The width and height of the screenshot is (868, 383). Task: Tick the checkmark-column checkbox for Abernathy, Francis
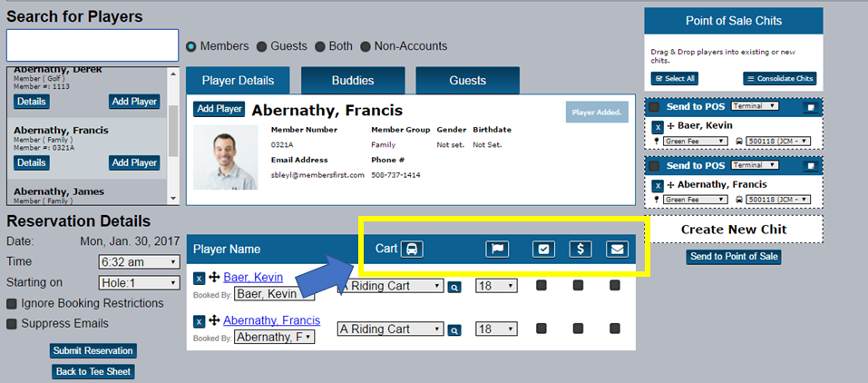pyautogui.click(x=541, y=329)
